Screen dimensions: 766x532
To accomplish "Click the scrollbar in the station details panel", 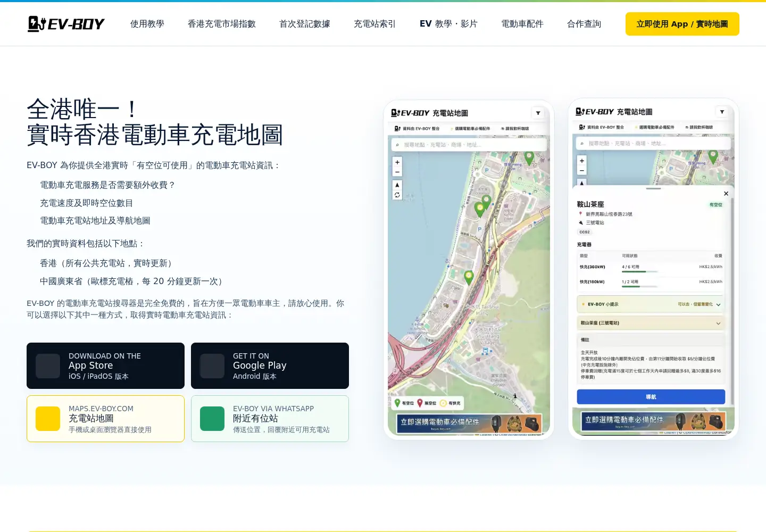I will (732, 301).
